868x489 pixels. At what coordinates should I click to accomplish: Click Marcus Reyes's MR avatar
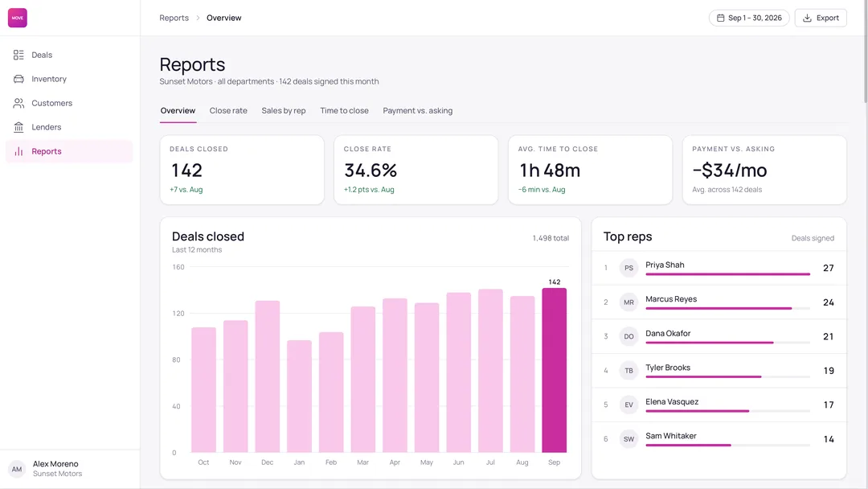click(628, 302)
